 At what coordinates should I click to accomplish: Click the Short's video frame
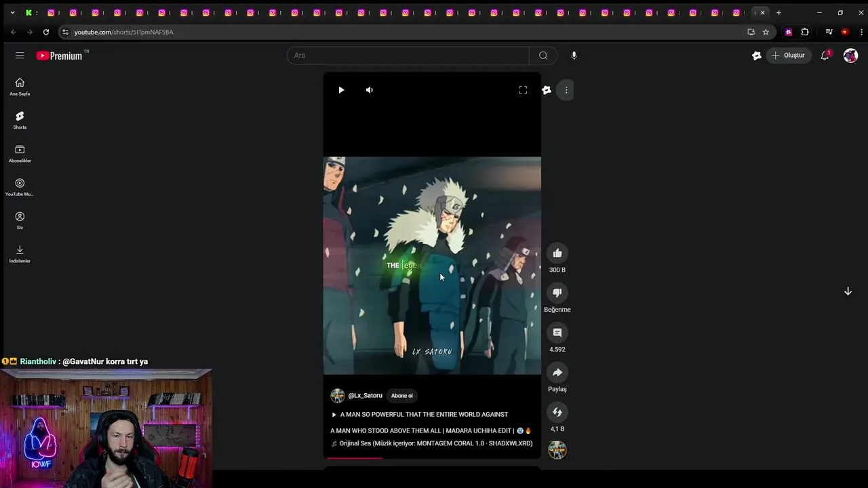tap(432, 266)
